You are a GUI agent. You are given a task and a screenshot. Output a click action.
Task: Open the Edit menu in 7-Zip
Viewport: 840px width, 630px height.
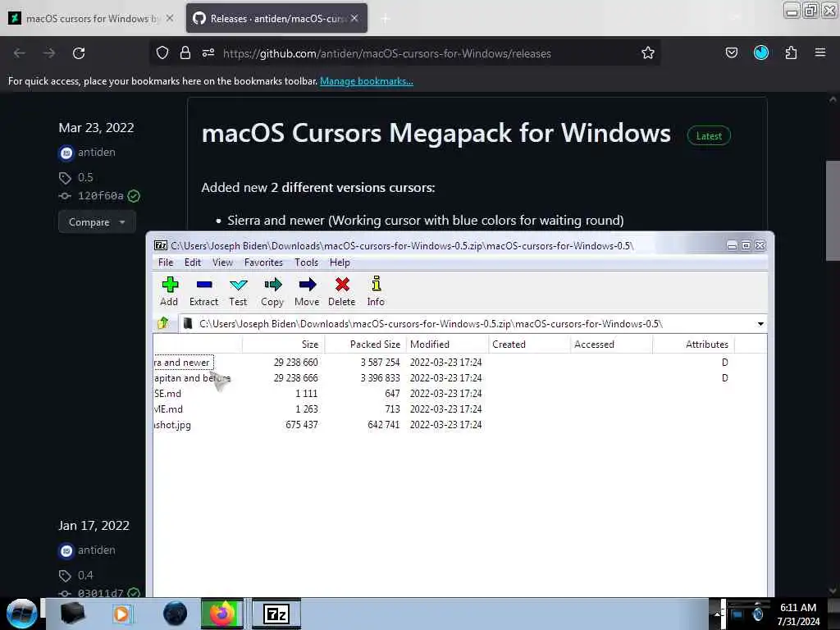click(193, 262)
